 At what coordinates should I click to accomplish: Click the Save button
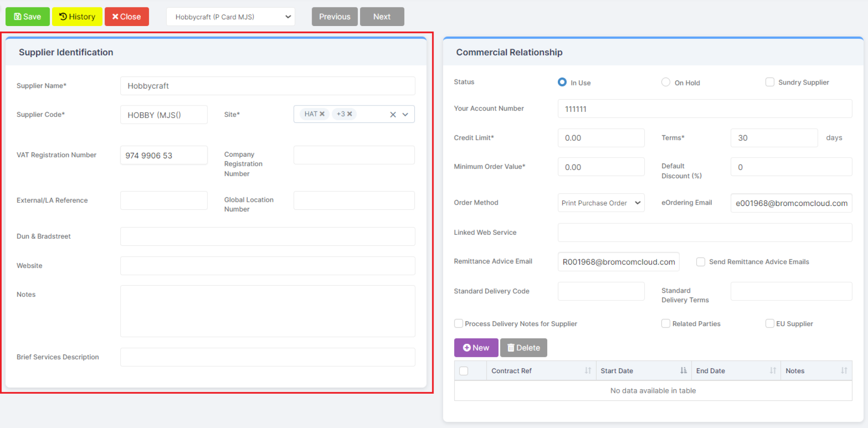pyautogui.click(x=27, y=17)
